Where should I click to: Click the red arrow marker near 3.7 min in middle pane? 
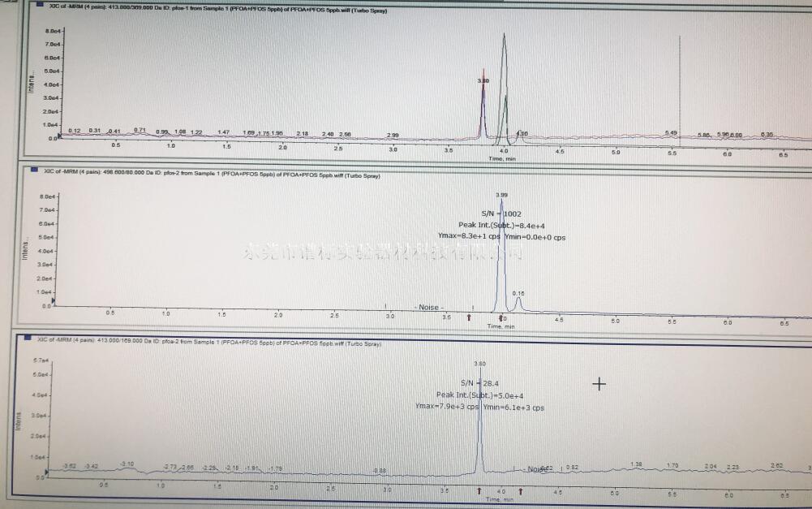point(468,317)
